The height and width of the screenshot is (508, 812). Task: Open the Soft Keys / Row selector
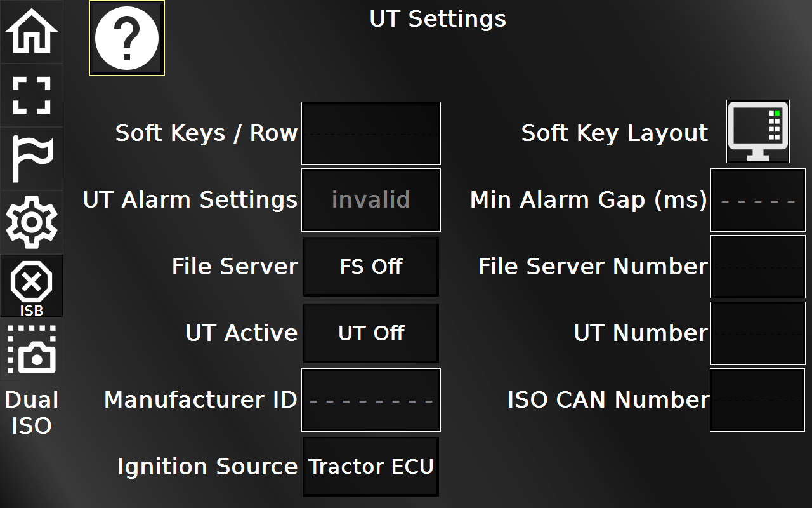click(x=370, y=133)
